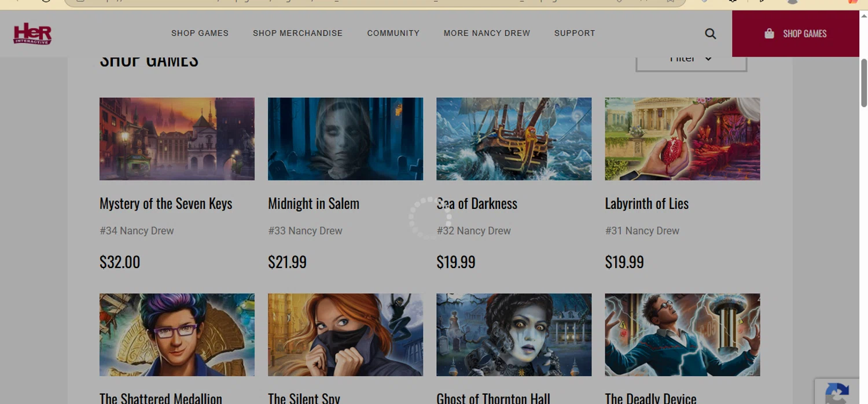Open the Shop Games menu item
Image resolution: width=868 pixels, height=404 pixels.
(x=200, y=33)
